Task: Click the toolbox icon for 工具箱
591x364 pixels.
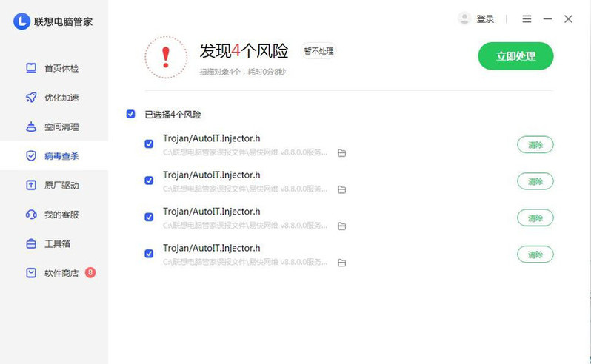Action: [x=31, y=243]
